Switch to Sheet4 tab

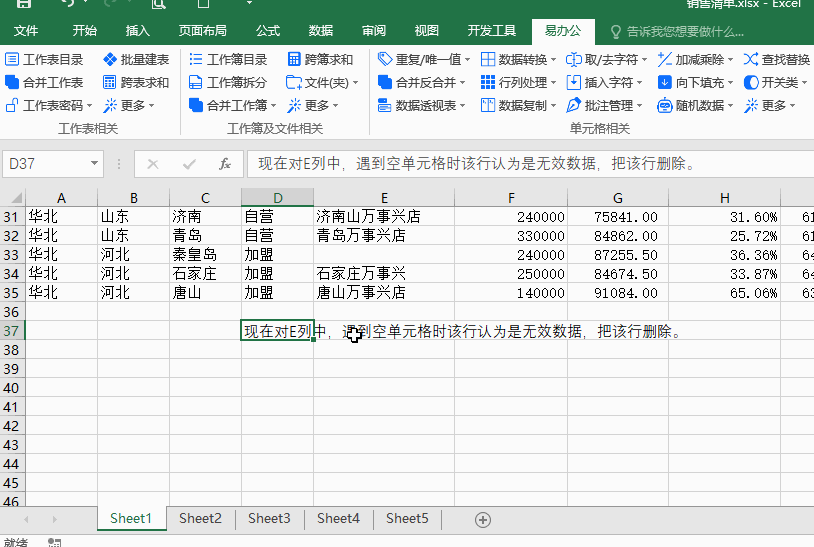pyautogui.click(x=338, y=518)
